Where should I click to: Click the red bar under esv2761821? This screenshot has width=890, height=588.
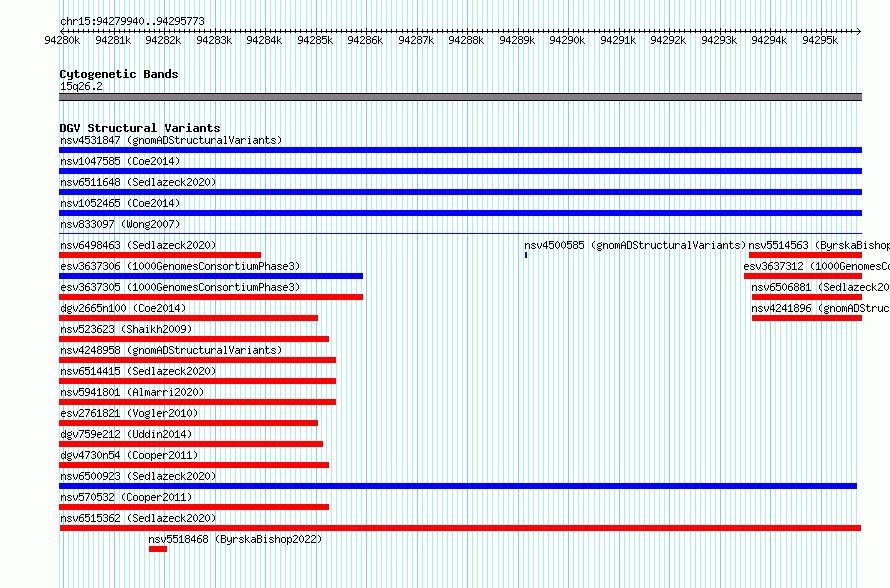(188, 423)
